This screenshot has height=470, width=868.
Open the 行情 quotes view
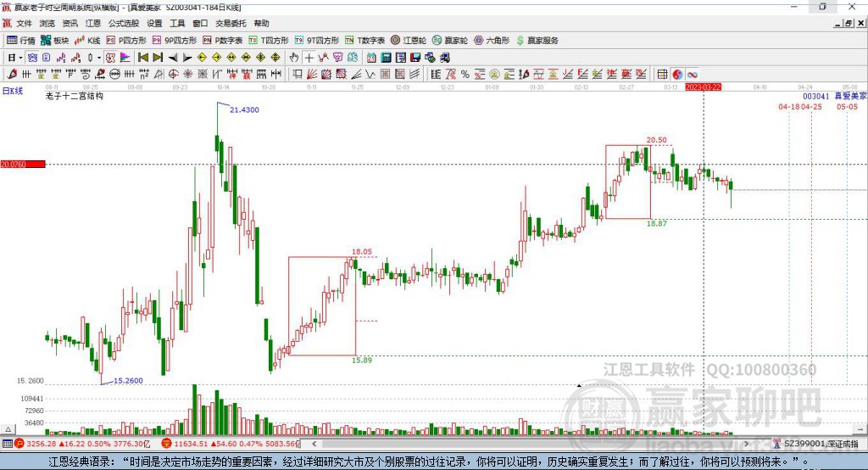[20, 41]
